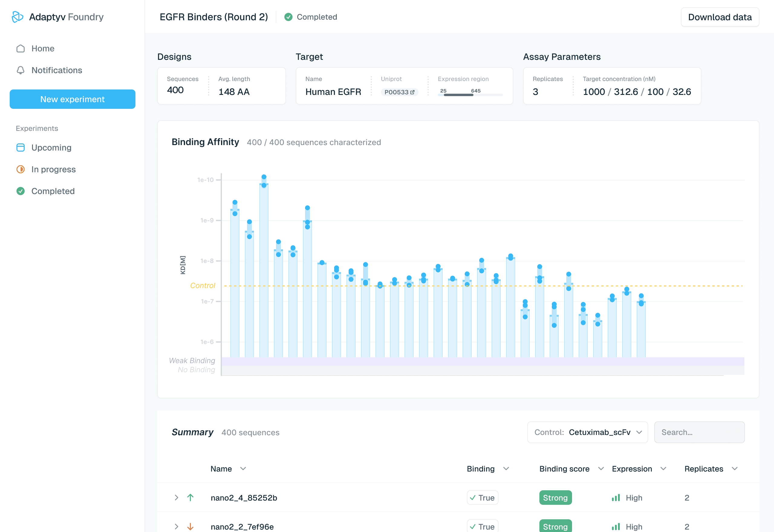Open Completed experiments list

tap(53, 191)
